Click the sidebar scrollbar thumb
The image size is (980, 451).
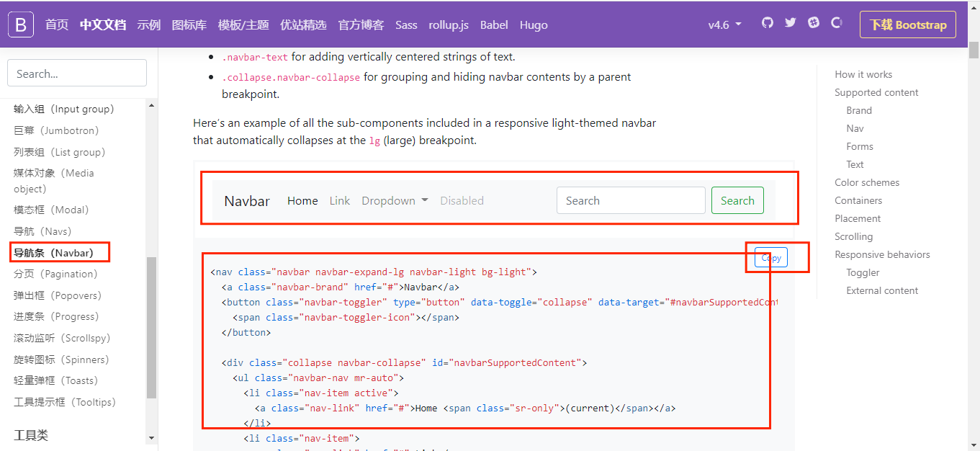pyautogui.click(x=151, y=327)
